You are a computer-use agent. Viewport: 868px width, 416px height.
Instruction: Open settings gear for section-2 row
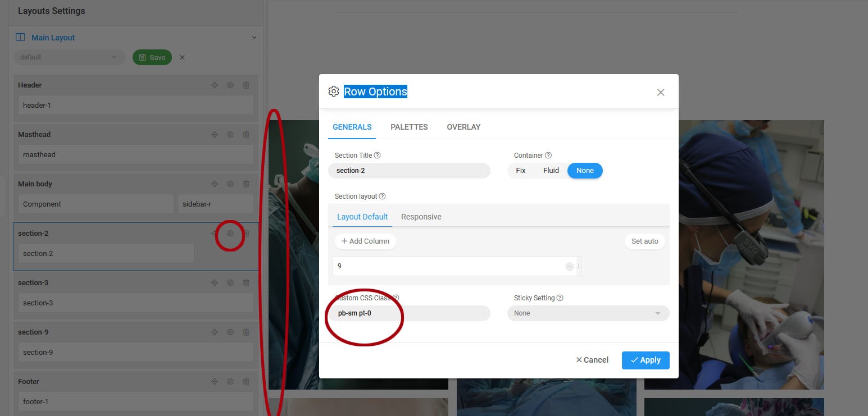pos(230,234)
